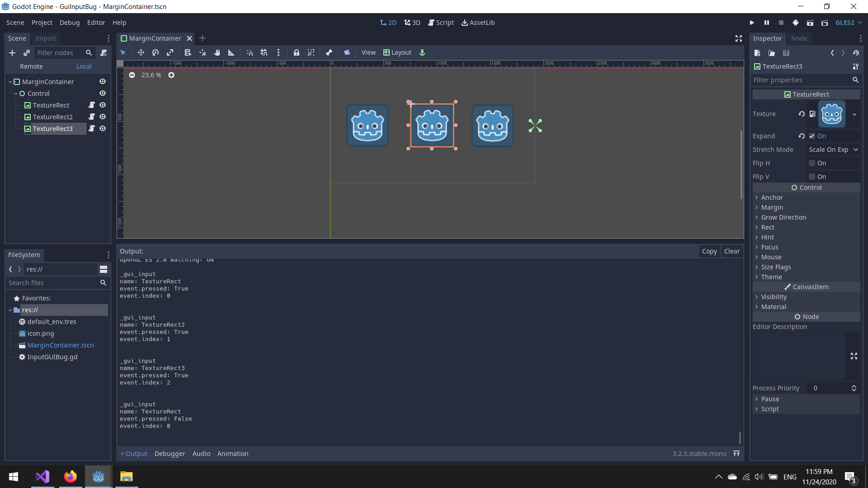Screen dimensions: 868x488
Task: Open the Stretch Mode dropdown
Action: pos(834,150)
